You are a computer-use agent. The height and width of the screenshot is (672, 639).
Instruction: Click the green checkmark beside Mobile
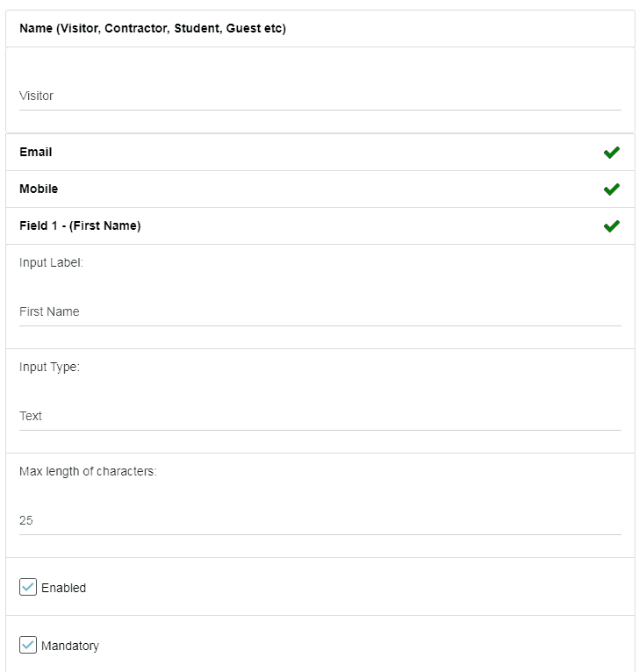click(611, 189)
